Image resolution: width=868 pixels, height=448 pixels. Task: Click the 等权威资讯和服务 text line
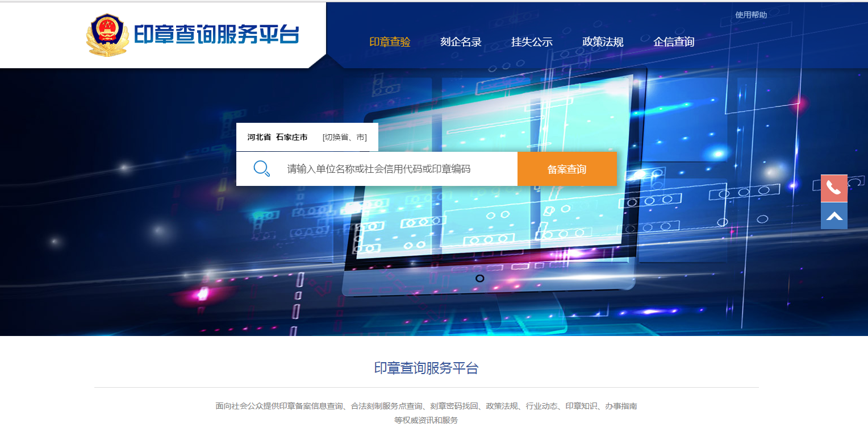(x=426, y=420)
